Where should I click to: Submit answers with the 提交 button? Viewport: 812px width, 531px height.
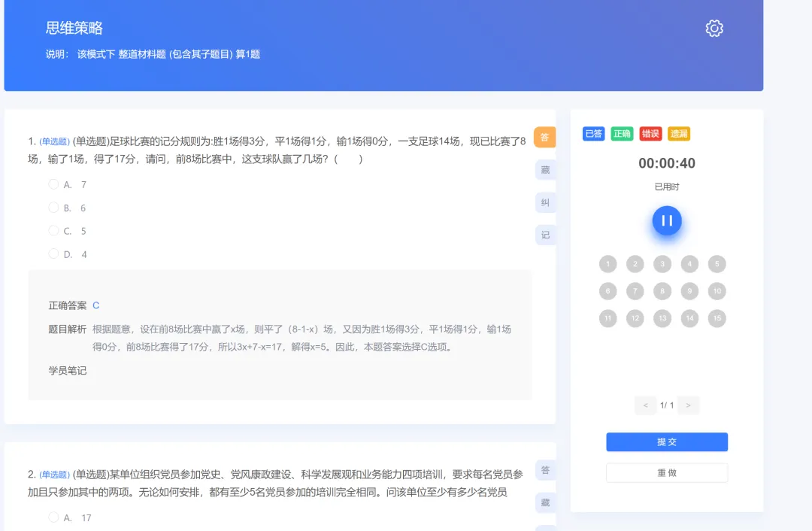click(667, 442)
